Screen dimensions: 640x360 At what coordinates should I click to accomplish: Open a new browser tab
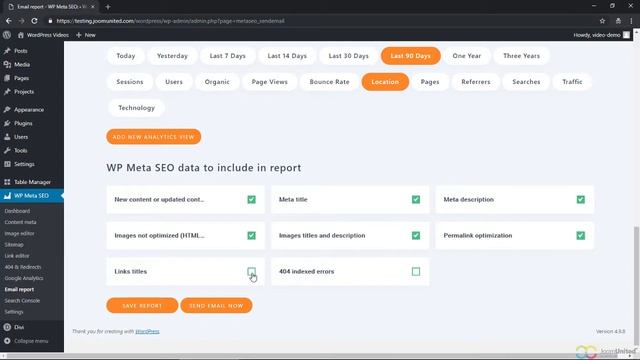point(108,7)
